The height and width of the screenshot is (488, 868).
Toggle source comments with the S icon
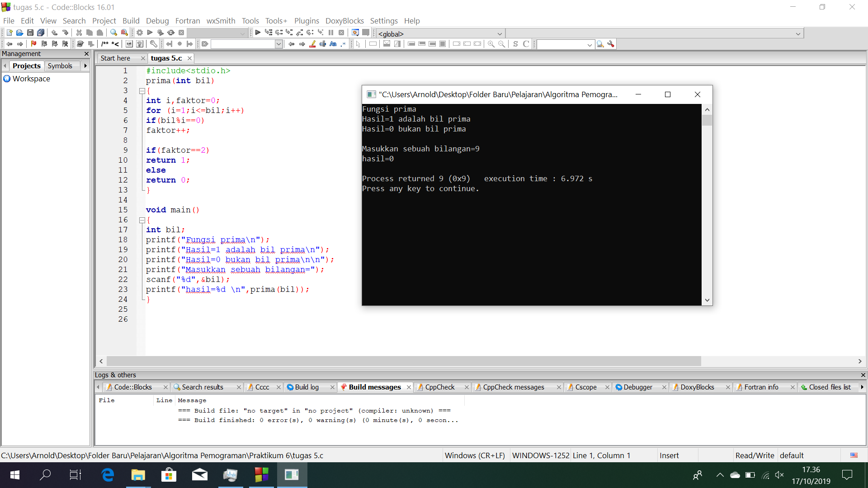coord(515,44)
